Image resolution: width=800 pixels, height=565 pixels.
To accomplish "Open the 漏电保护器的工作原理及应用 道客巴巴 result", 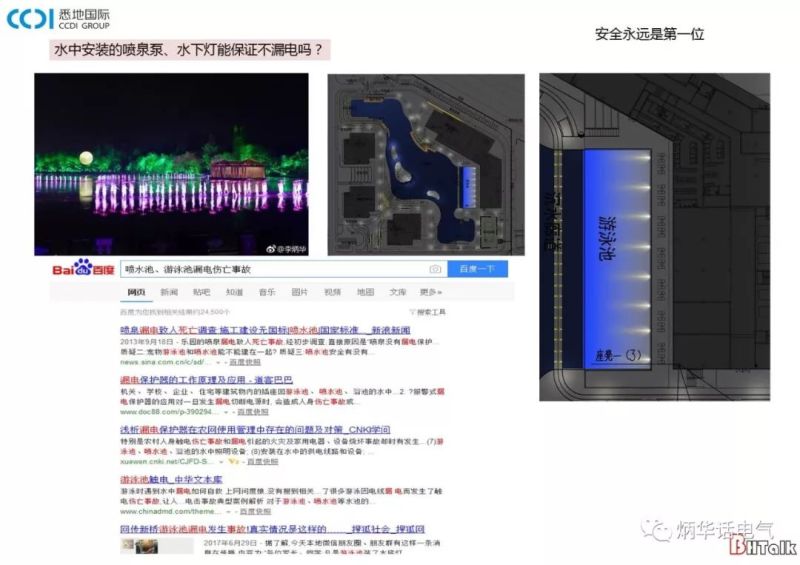I will tap(206, 380).
